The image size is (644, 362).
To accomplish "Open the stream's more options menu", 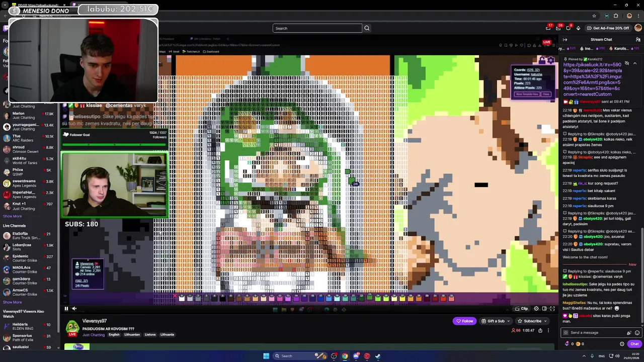I will 548,330.
